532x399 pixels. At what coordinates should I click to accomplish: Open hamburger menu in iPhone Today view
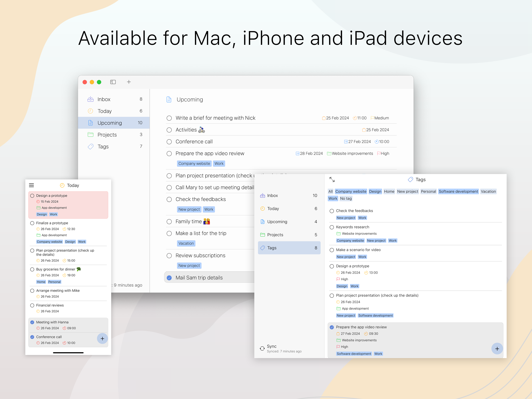(32, 185)
